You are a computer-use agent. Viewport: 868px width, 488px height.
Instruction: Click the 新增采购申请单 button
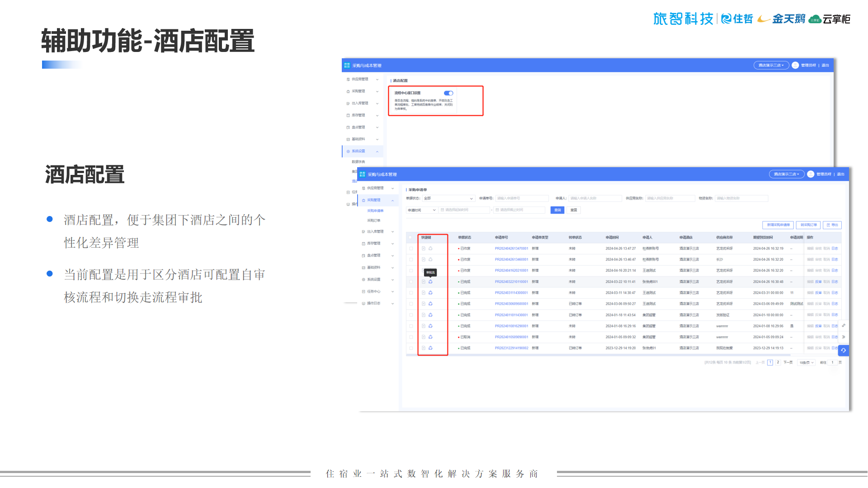coord(778,225)
